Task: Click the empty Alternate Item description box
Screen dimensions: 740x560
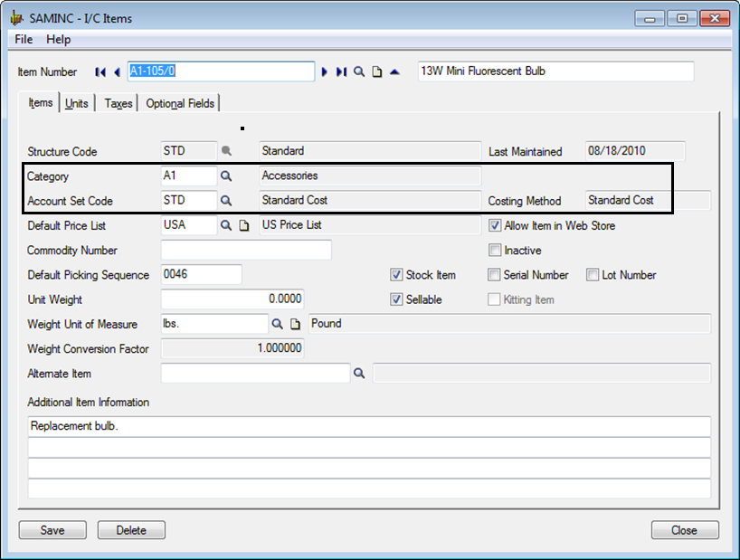Action: 542,373
